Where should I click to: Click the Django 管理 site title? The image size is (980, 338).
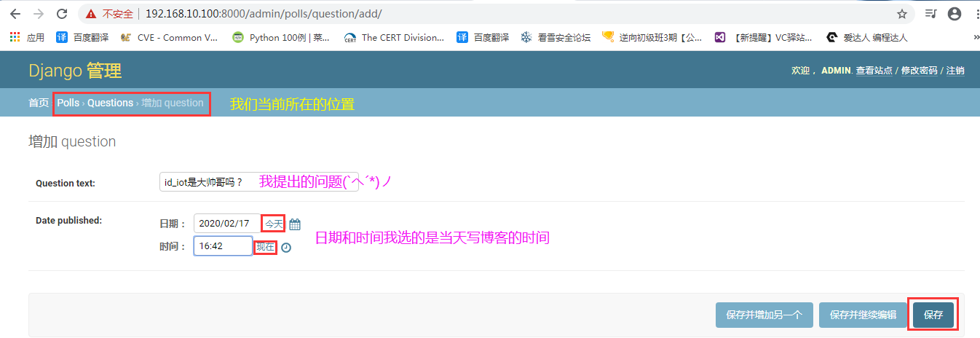75,71
